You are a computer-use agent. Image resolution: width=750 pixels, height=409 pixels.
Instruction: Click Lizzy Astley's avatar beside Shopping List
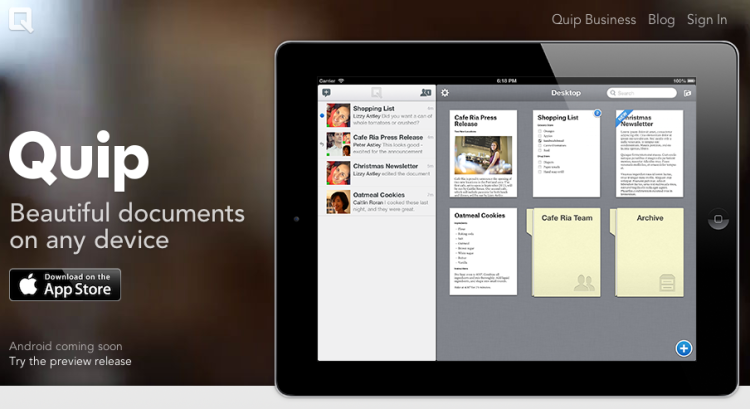click(338, 115)
